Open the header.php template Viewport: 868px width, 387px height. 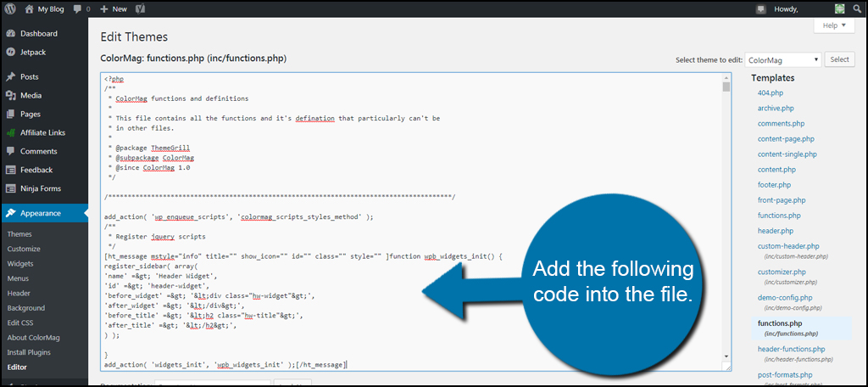click(x=776, y=231)
